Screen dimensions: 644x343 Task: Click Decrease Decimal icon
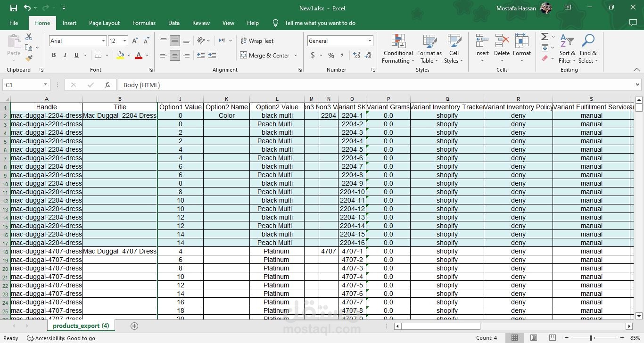(368, 55)
